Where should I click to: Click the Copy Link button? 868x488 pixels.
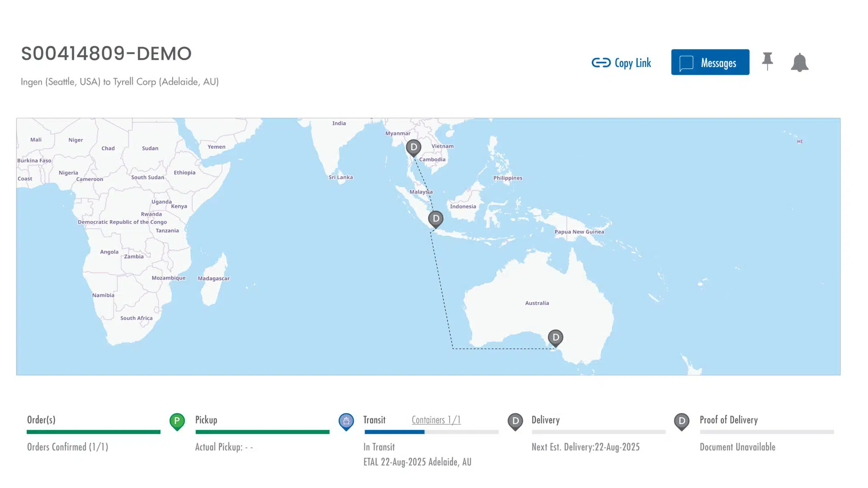click(x=621, y=63)
